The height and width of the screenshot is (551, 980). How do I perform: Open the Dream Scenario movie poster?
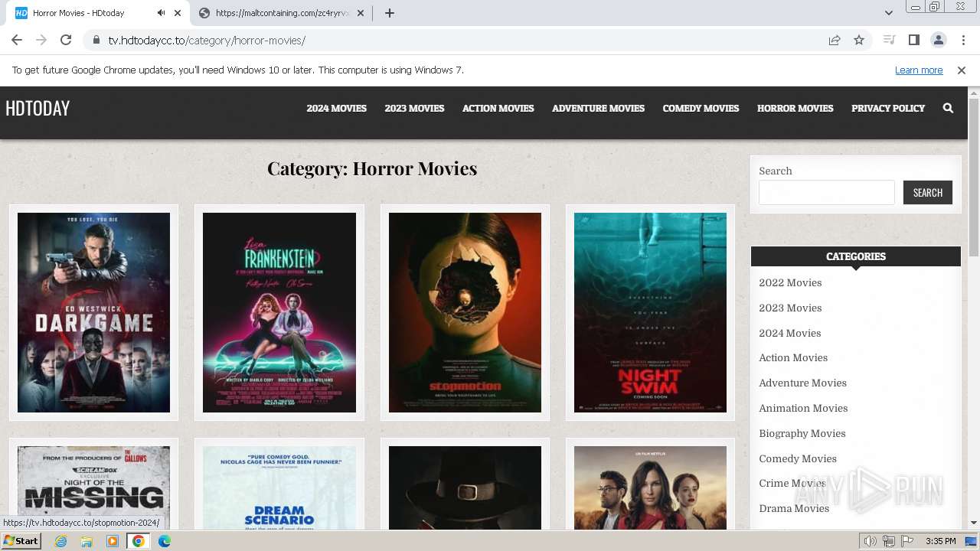pyautogui.click(x=279, y=487)
